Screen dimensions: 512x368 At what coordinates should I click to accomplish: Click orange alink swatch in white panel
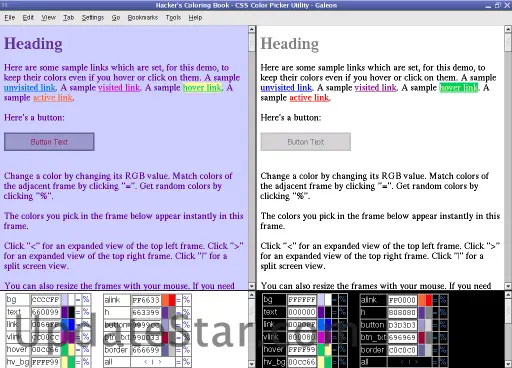coord(165,300)
